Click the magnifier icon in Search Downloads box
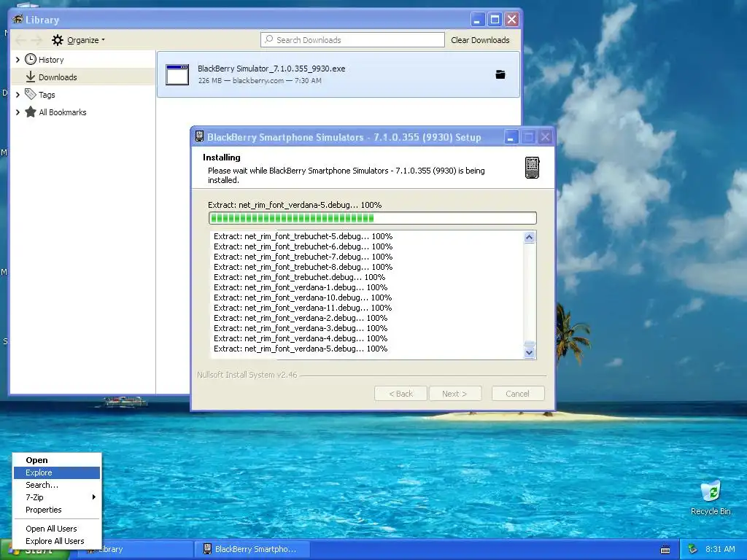This screenshot has height=560, width=747. pyautogui.click(x=269, y=39)
